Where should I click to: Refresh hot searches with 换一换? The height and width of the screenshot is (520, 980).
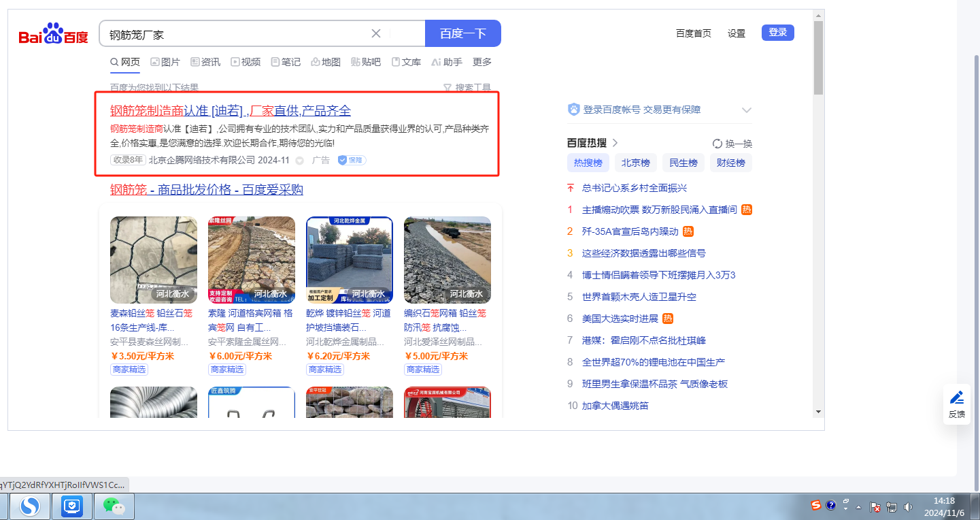732,144
